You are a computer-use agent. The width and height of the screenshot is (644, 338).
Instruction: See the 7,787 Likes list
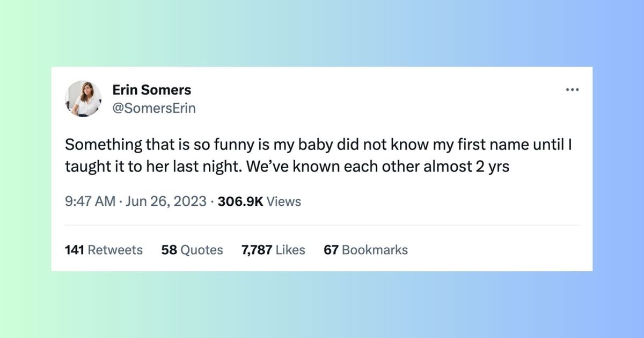click(273, 249)
